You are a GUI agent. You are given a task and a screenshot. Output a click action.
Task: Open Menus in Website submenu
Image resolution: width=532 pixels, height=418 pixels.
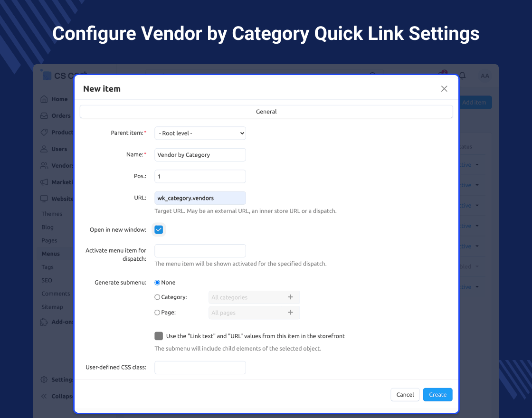(x=50, y=254)
